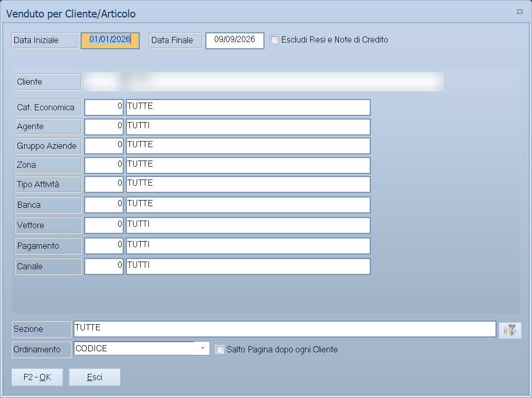Click the Pagamento label

48,246
